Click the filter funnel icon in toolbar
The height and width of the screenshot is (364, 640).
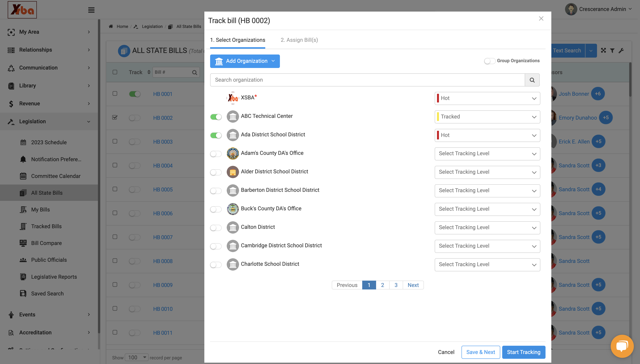point(612,50)
